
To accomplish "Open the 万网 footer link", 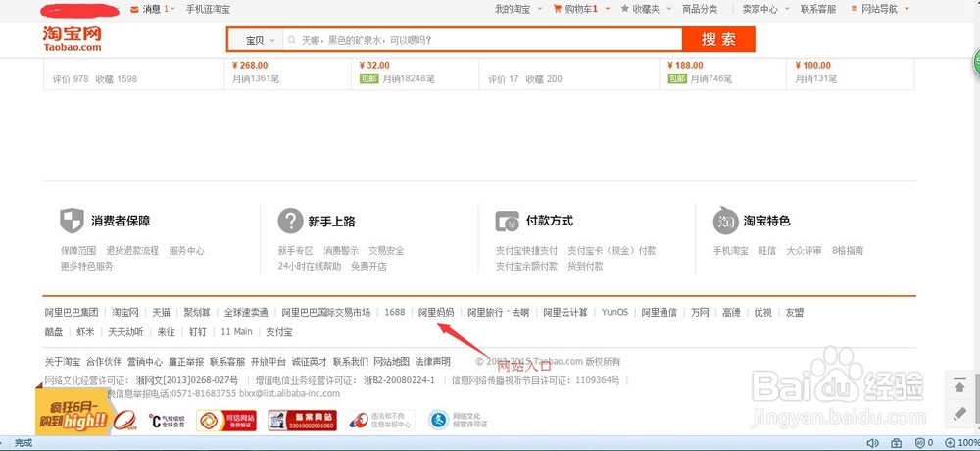I will click(700, 312).
